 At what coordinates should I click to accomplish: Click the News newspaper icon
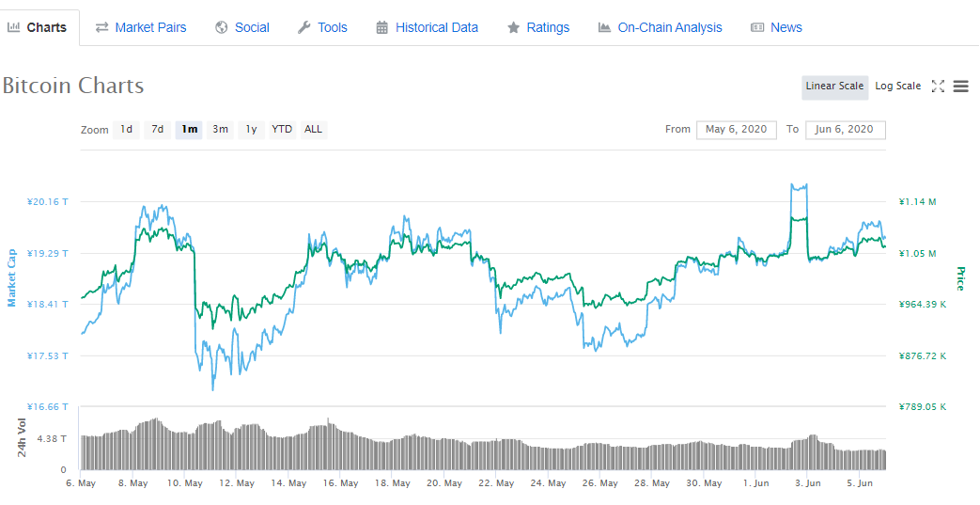point(757,27)
